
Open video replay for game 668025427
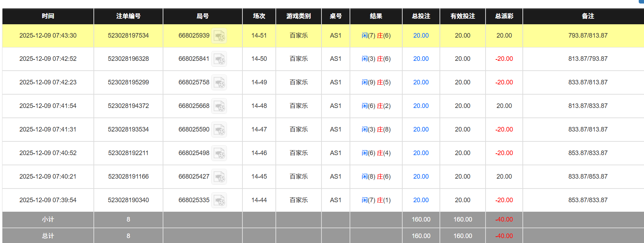tap(219, 177)
